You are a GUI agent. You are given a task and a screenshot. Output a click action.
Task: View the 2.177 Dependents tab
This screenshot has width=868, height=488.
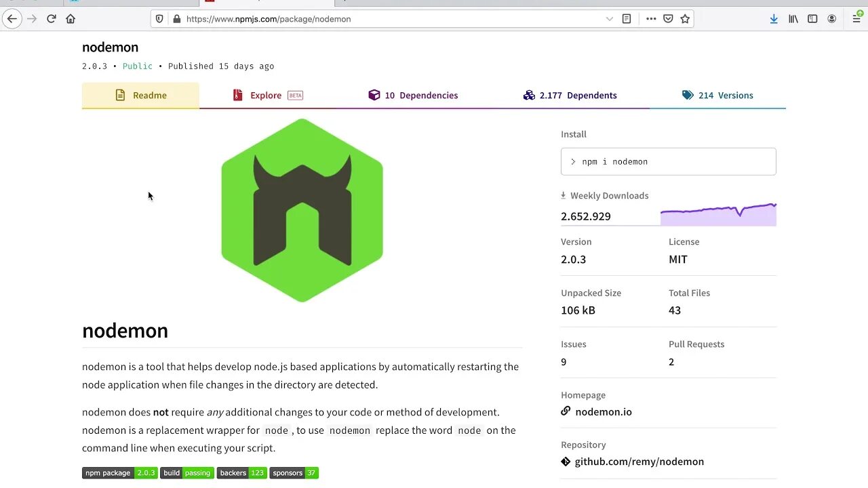point(570,96)
